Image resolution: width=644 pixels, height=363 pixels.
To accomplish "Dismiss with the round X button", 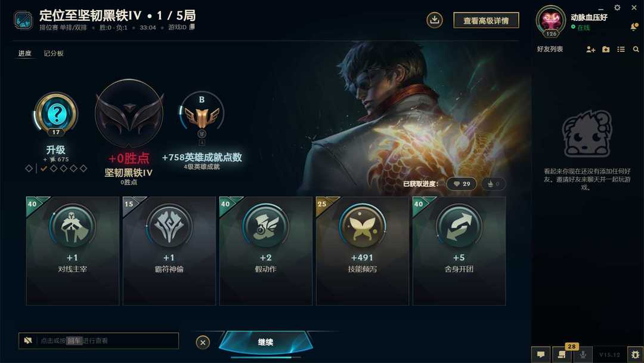I will point(203,342).
